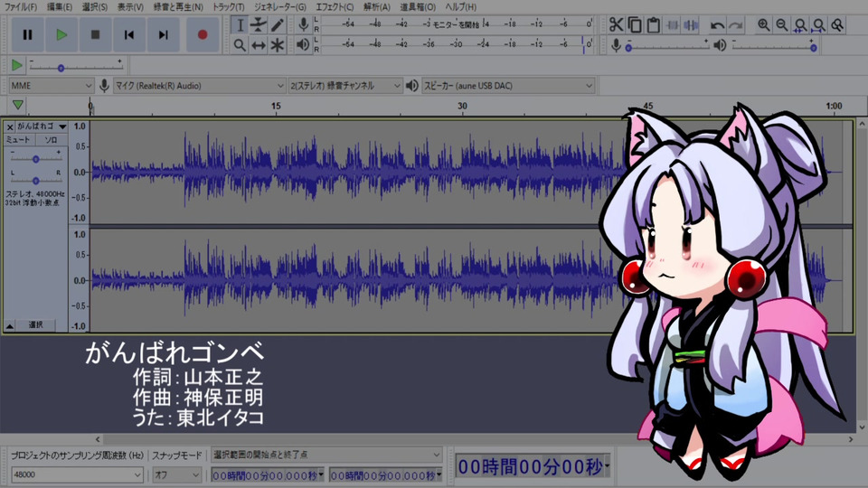Toggle the ソロ button on the track
This screenshot has width=868, height=488.
click(51, 140)
